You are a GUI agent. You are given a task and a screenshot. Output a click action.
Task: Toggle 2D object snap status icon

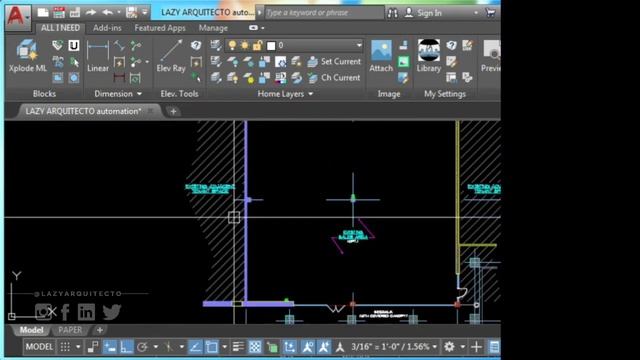click(x=211, y=347)
